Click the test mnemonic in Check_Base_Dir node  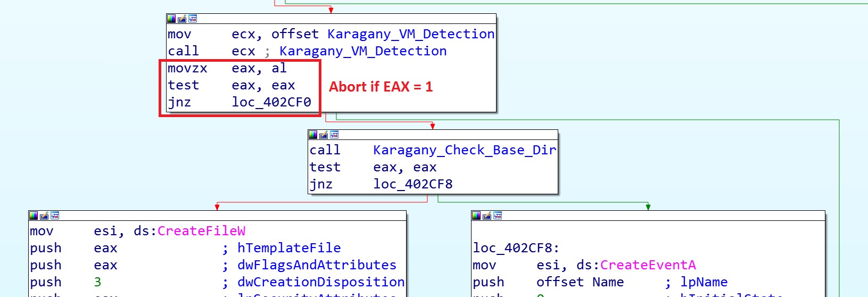[x=325, y=167]
